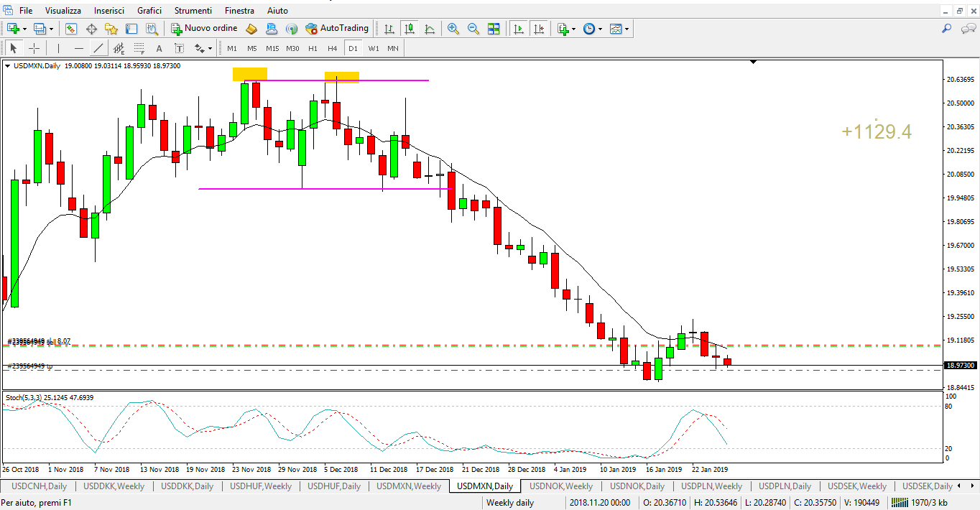Switch chart to line chart mode
980x510 pixels.
pos(430,29)
